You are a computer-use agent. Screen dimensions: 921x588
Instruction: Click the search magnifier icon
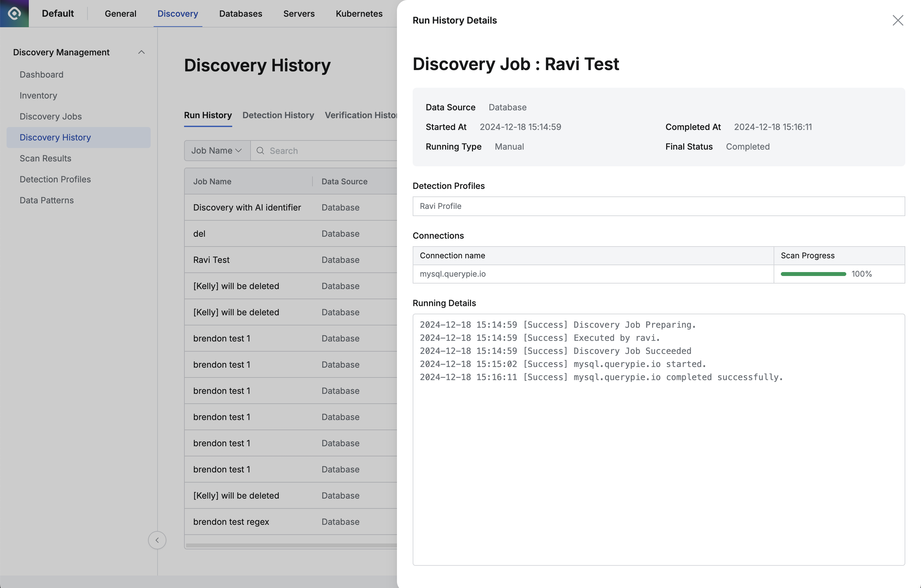(260, 151)
